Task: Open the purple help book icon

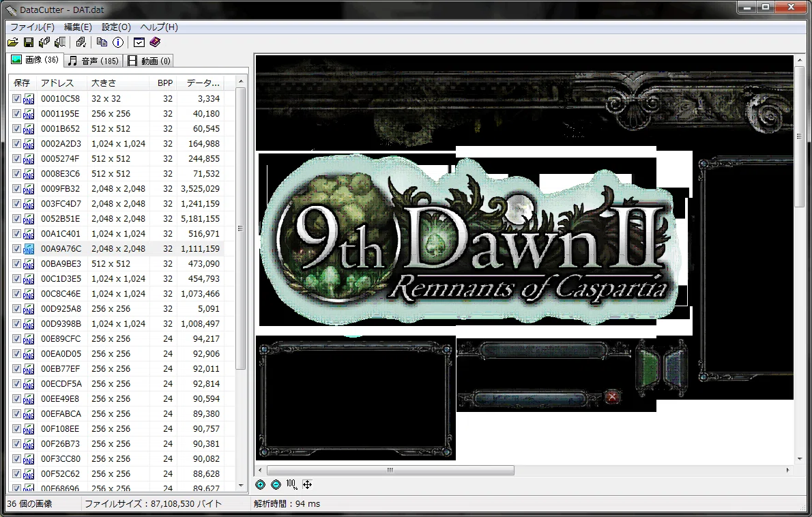Action: click(x=155, y=42)
